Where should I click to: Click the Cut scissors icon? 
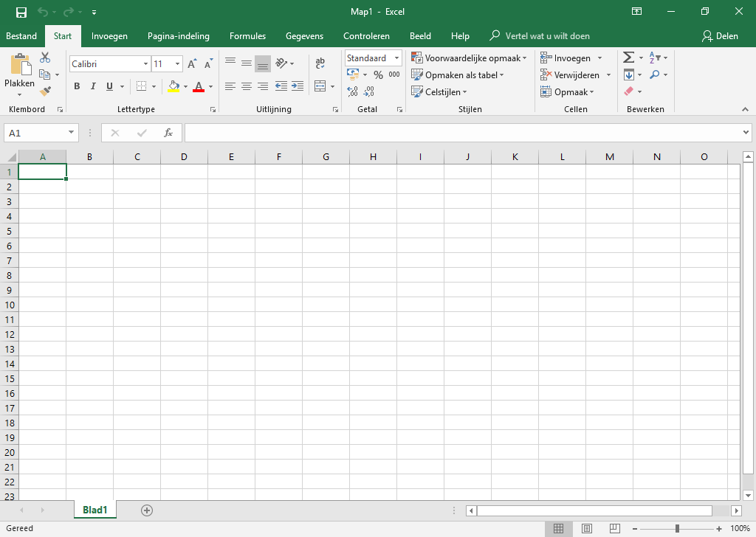tap(45, 58)
